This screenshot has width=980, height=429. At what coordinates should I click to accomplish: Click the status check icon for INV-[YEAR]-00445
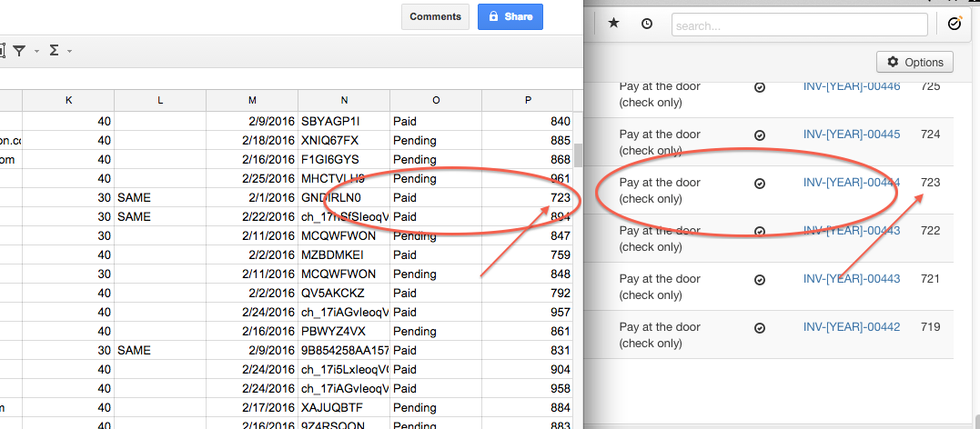coord(760,135)
